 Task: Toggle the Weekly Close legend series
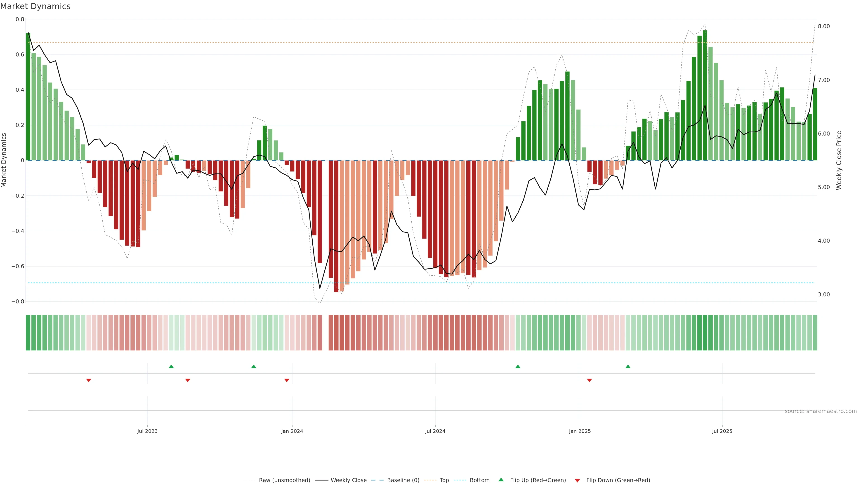pyautogui.click(x=348, y=480)
